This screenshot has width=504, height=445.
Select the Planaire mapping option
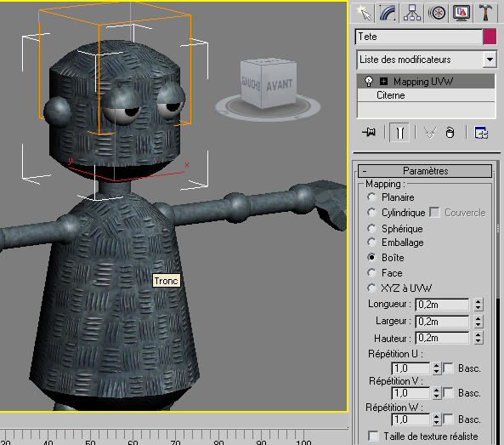coord(372,197)
